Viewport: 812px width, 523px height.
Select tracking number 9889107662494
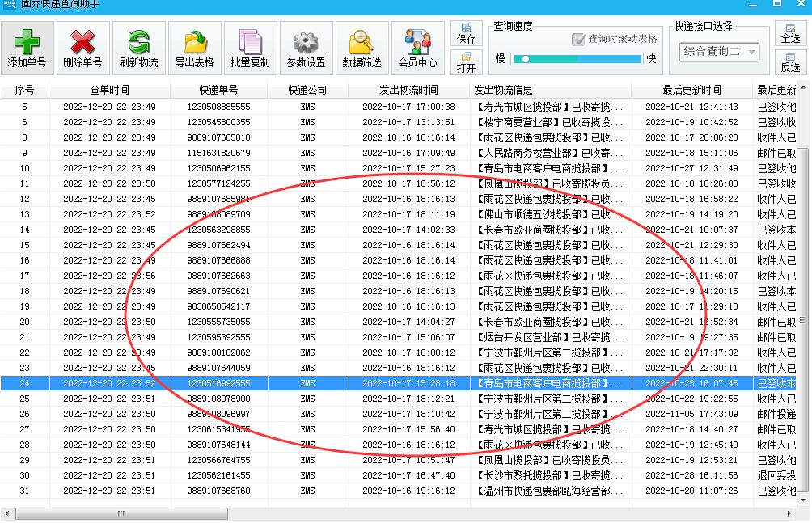point(218,246)
